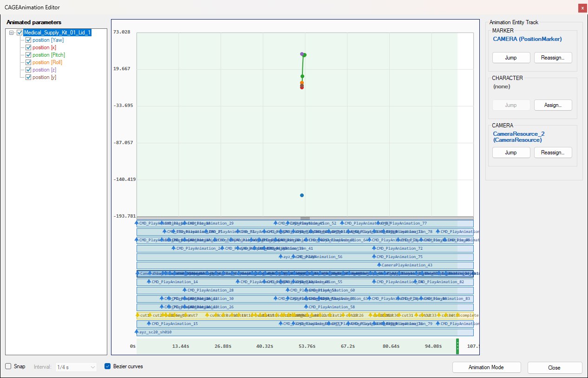Click the 80.64s tick on time ruler
The width and height of the screenshot is (588, 378).
pyautogui.click(x=391, y=346)
